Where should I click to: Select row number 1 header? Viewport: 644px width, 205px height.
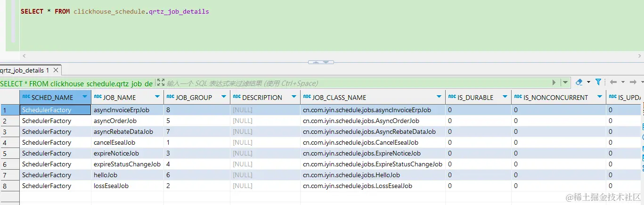(x=9, y=110)
